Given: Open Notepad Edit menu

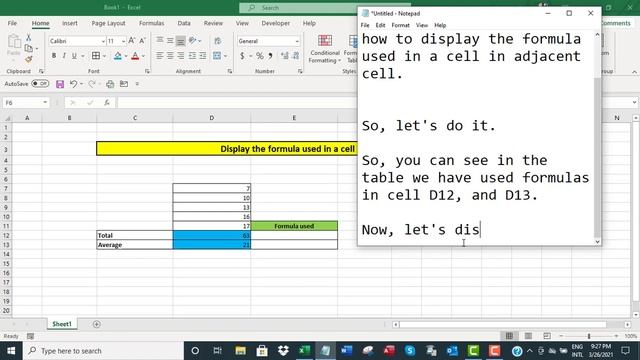Looking at the screenshot, I should click(380, 25).
